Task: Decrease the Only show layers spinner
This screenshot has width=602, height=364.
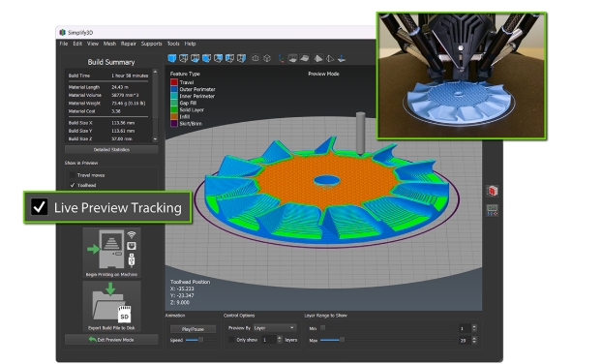Action: tap(279, 342)
